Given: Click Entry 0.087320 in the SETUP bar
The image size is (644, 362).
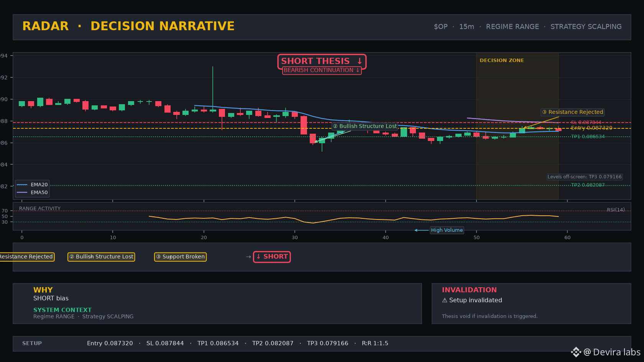Looking at the screenshot, I should (x=110, y=343).
